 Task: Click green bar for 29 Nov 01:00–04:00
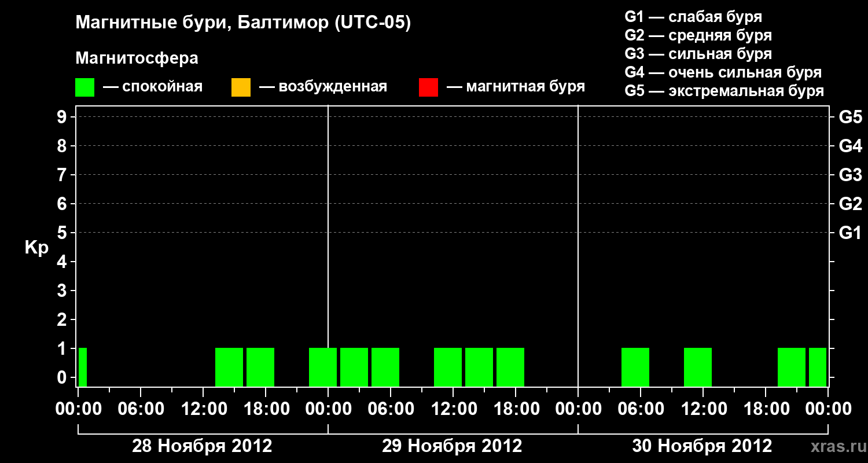[354, 367]
